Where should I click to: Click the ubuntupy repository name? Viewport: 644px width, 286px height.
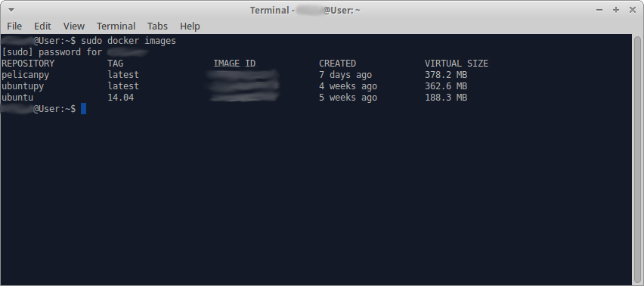point(23,86)
